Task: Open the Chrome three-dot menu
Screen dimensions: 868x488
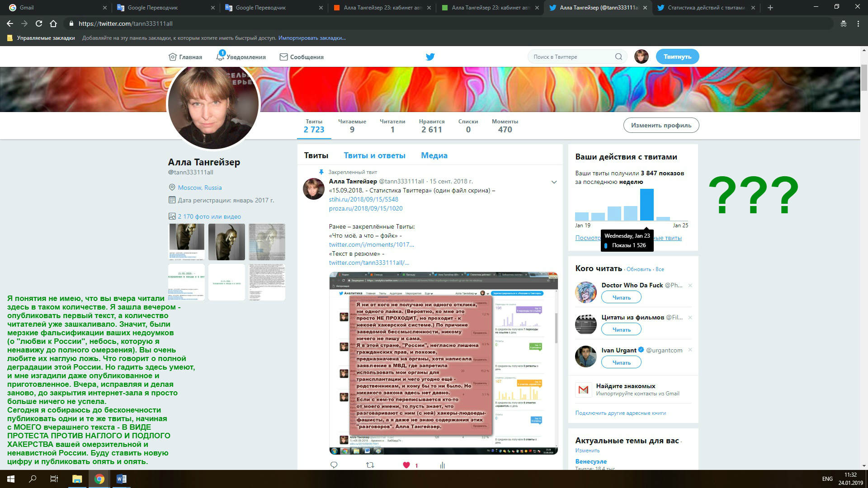Action: point(858,23)
